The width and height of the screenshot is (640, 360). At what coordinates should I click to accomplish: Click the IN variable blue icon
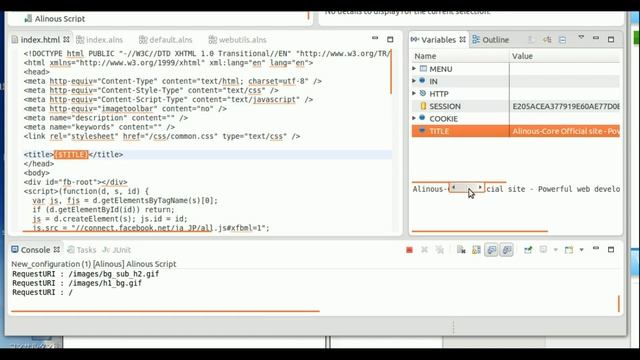(422, 81)
